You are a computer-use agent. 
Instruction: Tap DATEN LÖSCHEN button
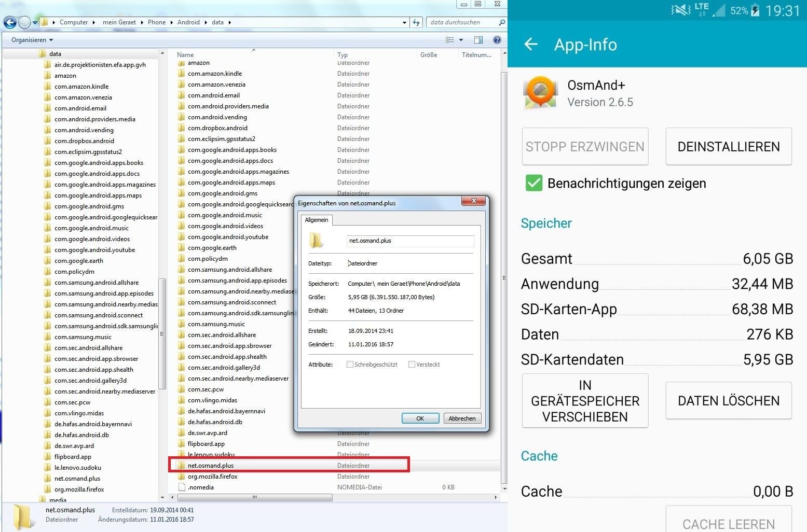[729, 401]
